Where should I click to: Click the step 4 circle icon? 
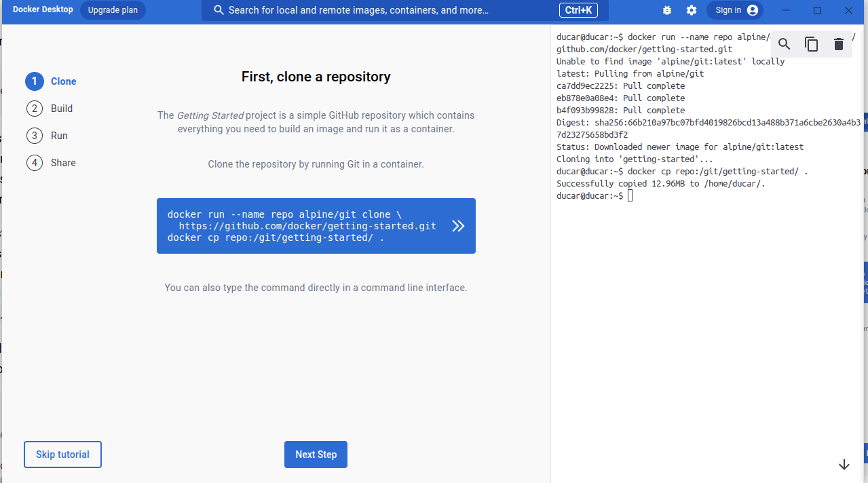(x=35, y=163)
